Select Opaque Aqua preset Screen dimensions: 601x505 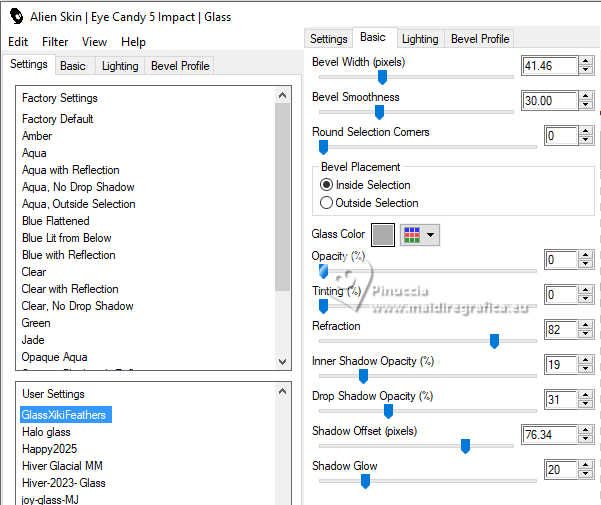pyautogui.click(x=54, y=357)
